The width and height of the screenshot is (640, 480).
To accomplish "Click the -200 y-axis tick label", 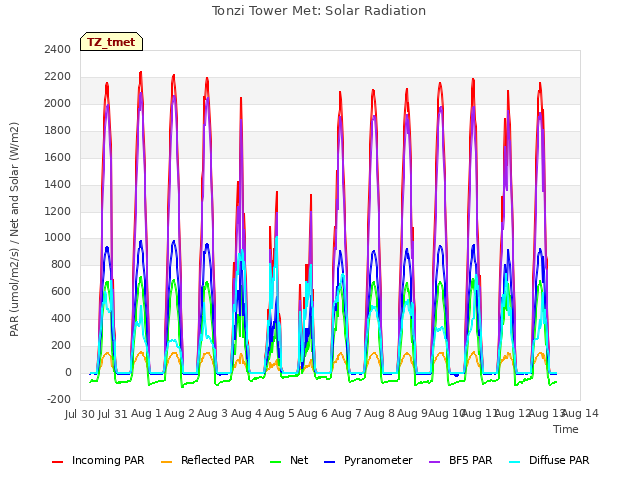I will (59, 399).
